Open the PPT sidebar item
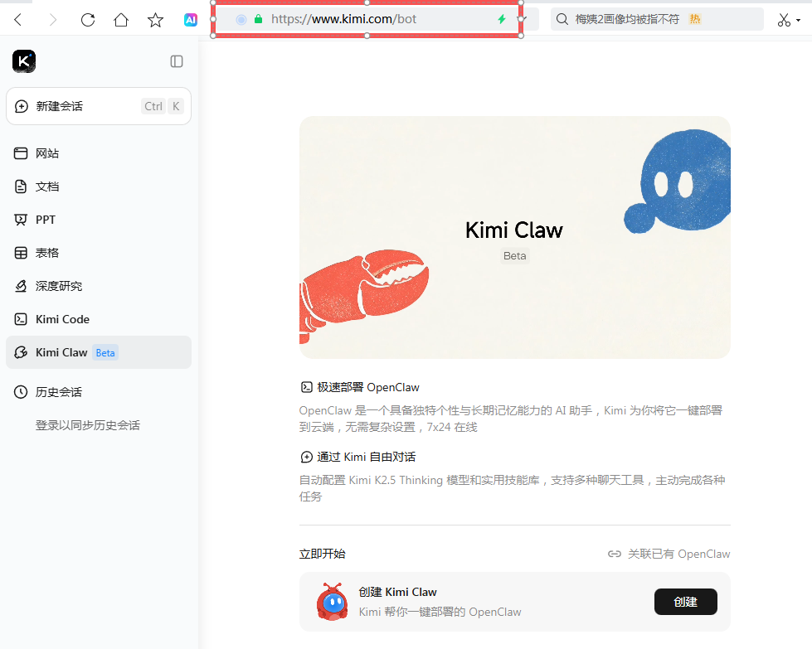The width and height of the screenshot is (812, 649). [x=99, y=220]
